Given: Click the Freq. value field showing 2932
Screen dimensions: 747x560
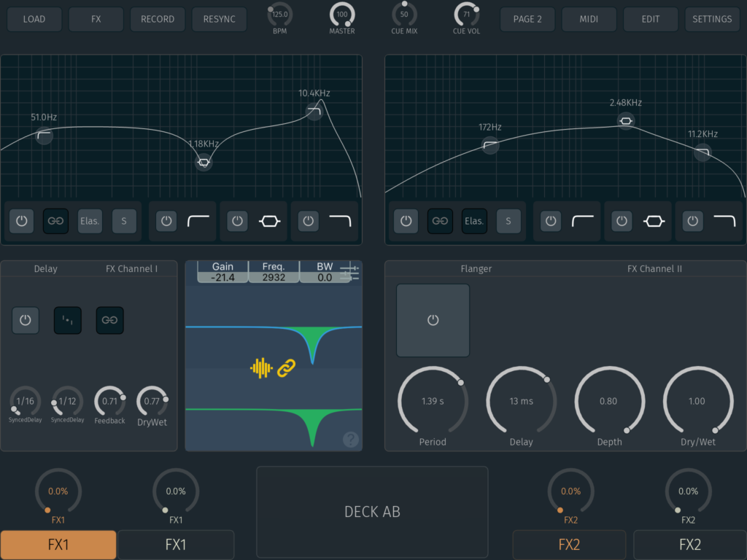Looking at the screenshot, I should tap(274, 277).
